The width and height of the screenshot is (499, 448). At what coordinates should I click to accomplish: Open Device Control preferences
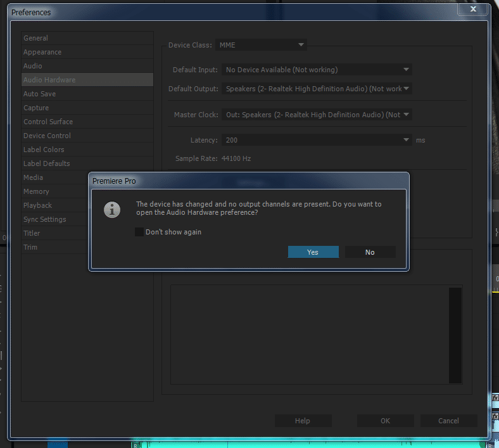pos(87,136)
